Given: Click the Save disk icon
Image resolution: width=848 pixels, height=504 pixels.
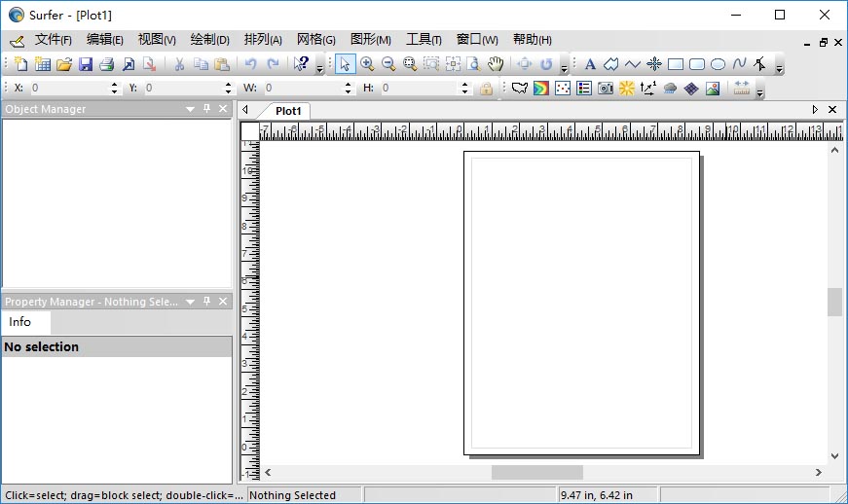Looking at the screenshot, I should [x=86, y=64].
